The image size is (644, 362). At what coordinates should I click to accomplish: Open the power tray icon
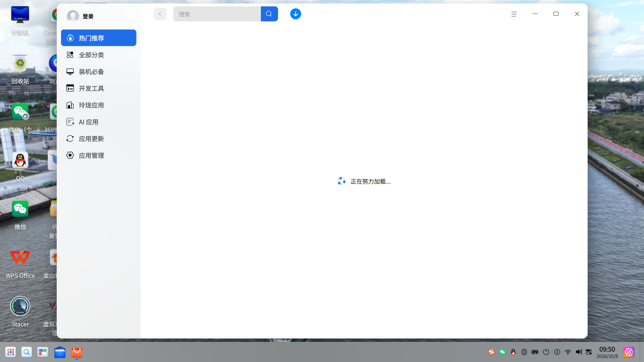(x=546, y=352)
